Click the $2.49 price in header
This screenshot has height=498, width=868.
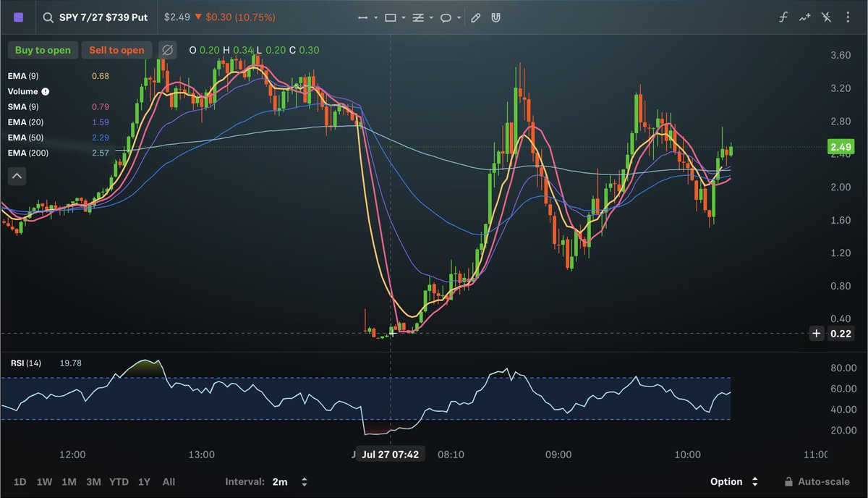point(177,17)
